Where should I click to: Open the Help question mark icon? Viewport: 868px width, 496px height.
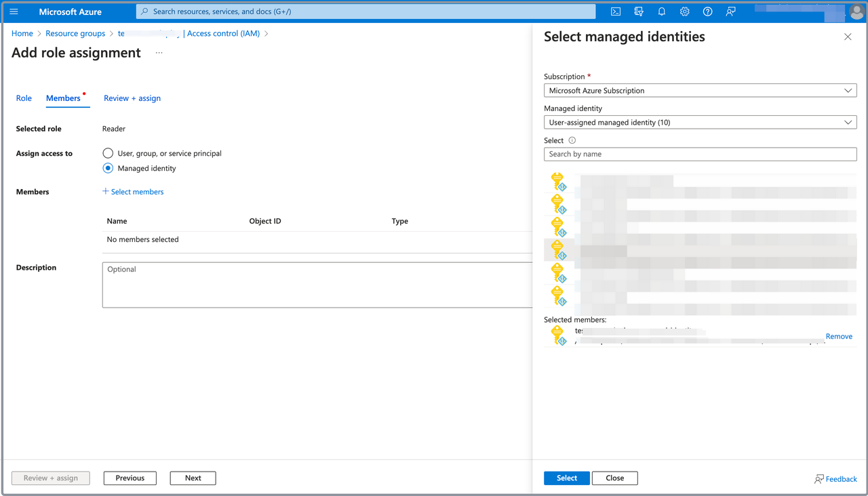click(707, 12)
